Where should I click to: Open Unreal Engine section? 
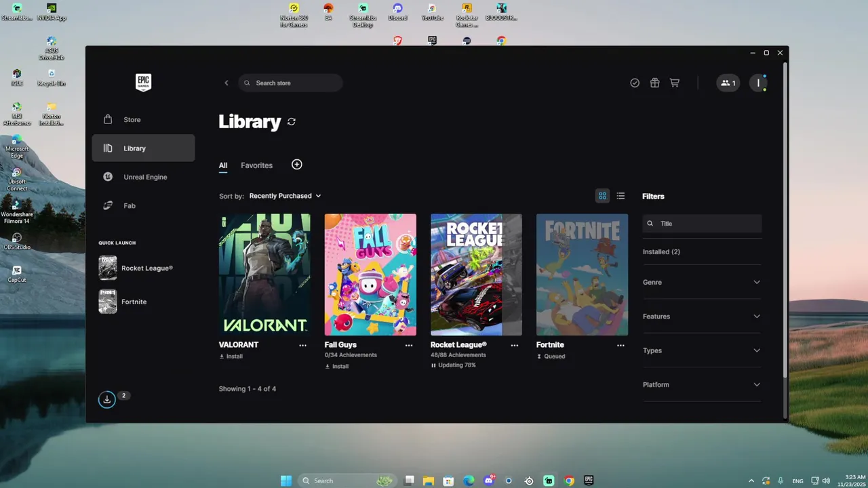coord(143,177)
